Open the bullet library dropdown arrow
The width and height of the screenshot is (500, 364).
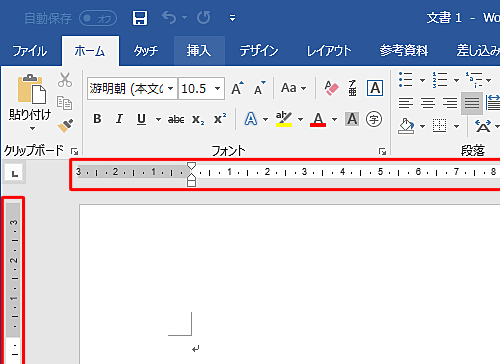[422, 80]
